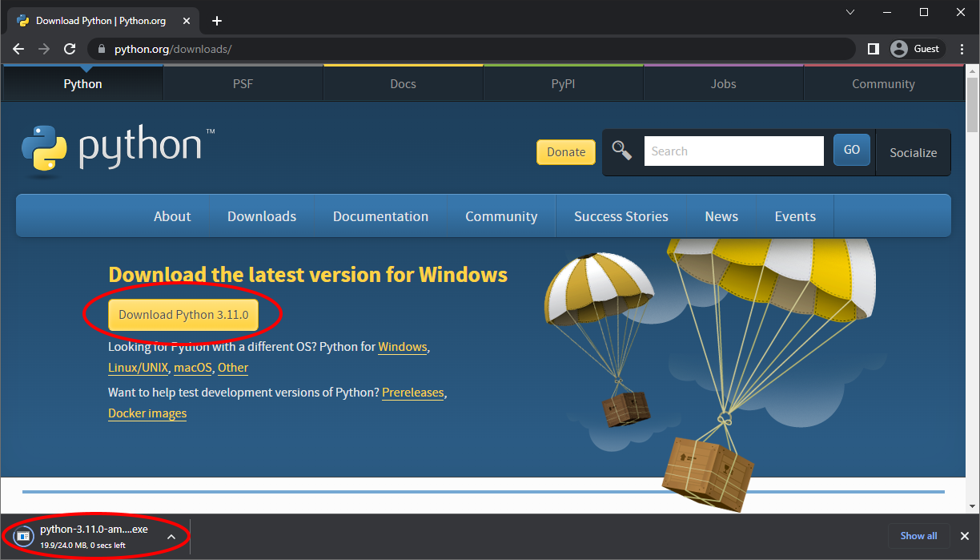Open the tab search chevron in title bar
This screenshot has width=980, height=560.
[x=850, y=12]
